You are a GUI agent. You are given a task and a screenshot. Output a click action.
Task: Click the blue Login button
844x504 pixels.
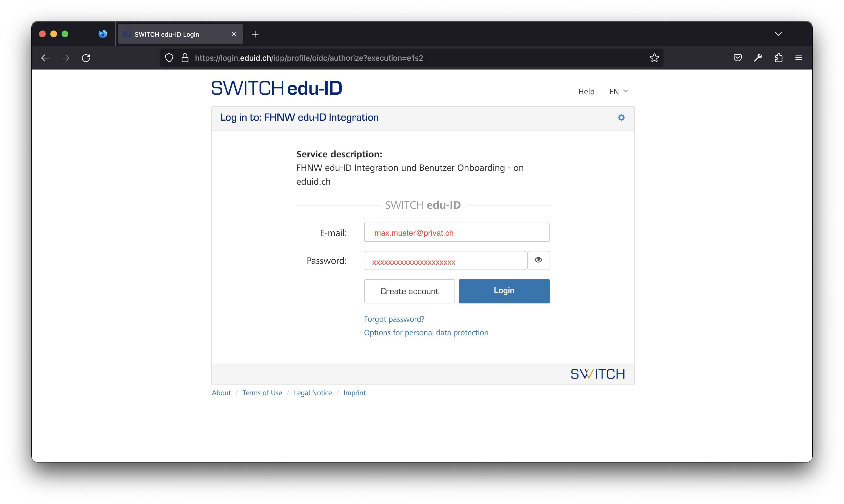coord(504,291)
